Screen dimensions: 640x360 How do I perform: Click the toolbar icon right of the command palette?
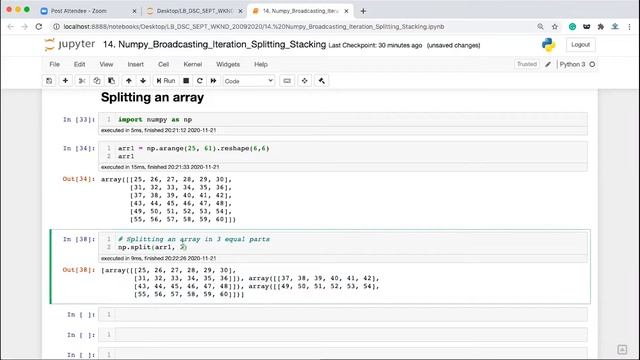click(304, 81)
